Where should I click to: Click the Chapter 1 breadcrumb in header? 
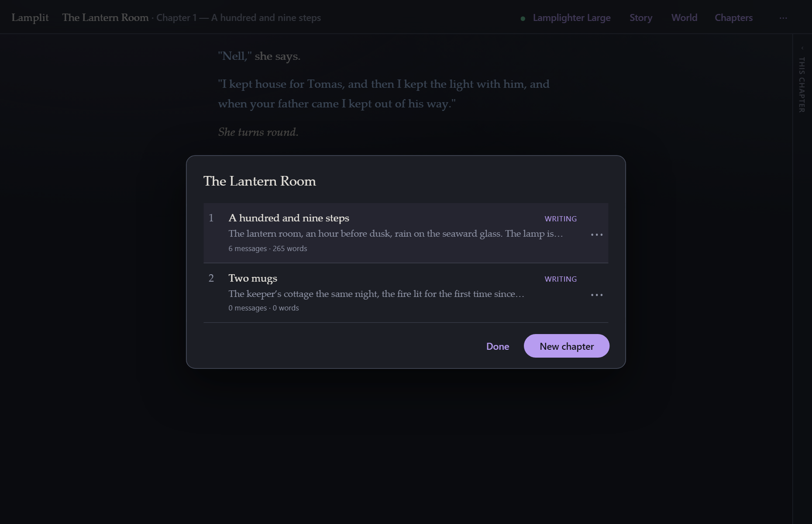pos(176,18)
